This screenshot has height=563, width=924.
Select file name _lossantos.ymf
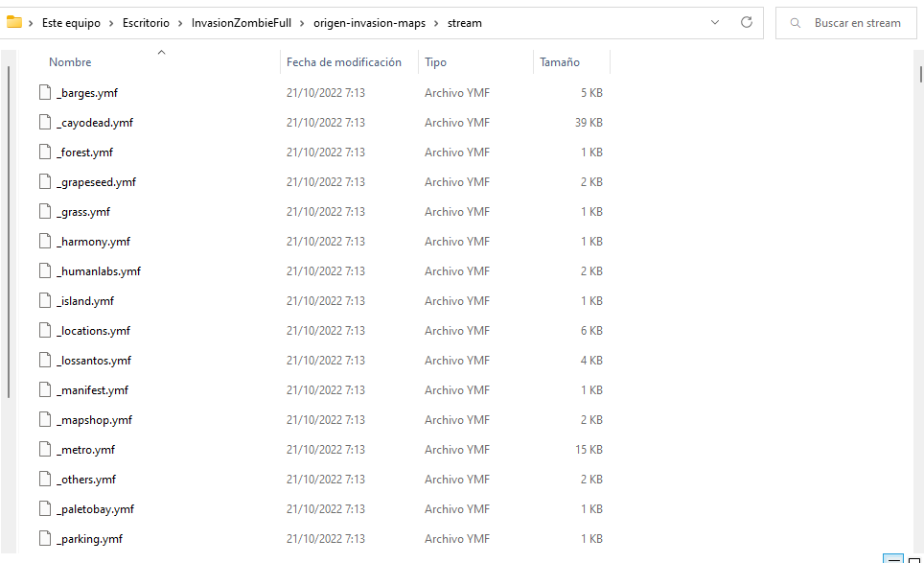94,360
